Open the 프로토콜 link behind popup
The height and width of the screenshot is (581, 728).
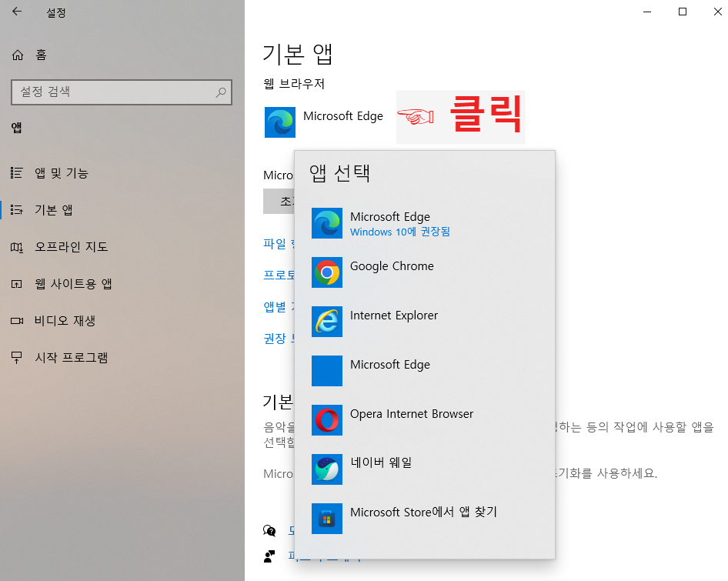point(279,275)
